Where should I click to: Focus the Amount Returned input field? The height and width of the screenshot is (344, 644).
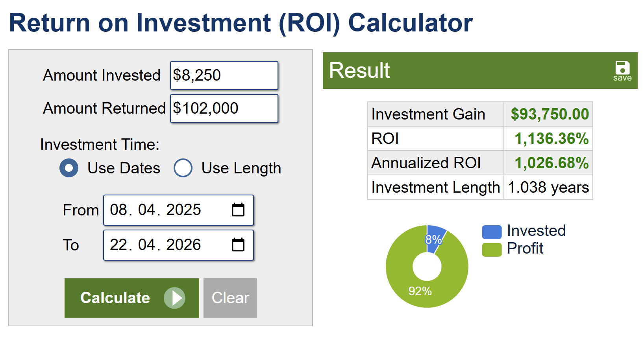(224, 109)
